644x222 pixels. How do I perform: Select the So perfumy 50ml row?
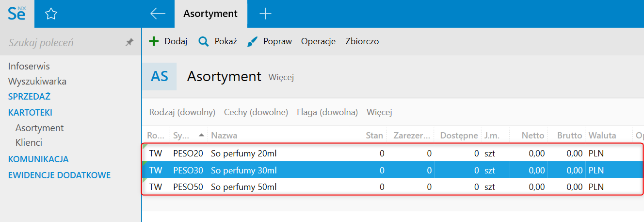click(x=243, y=187)
